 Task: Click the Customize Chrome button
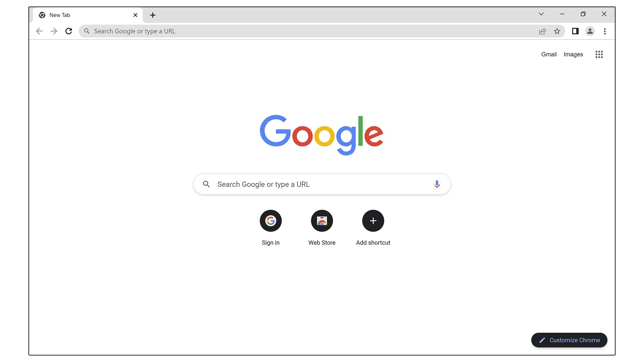tap(569, 340)
